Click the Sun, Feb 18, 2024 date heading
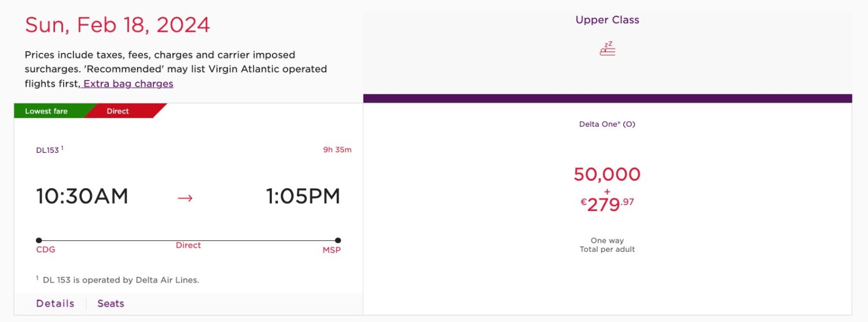Viewport: 868px width, 322px height. (117, 25)
